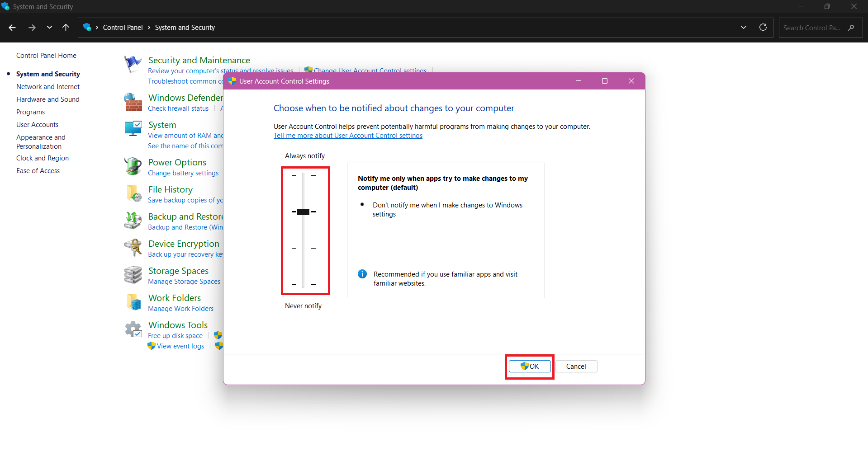Click the Always notify top slider tick
Screen dimensions: 868x456
pos(304,175)
